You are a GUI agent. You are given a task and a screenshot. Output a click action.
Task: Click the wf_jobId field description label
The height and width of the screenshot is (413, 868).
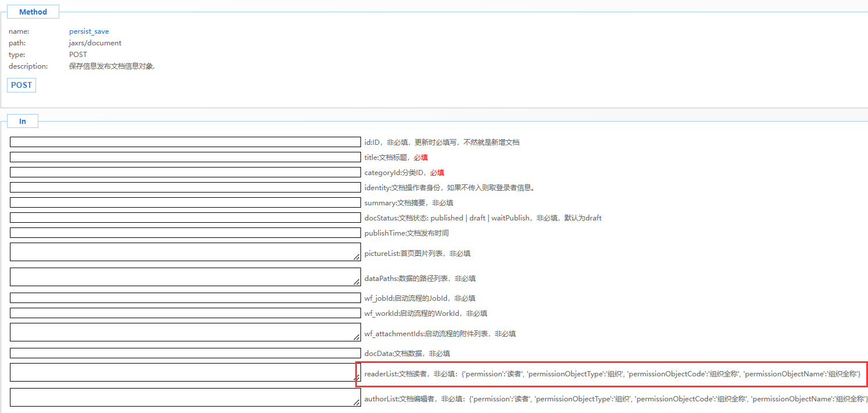[x=420, y=298]
